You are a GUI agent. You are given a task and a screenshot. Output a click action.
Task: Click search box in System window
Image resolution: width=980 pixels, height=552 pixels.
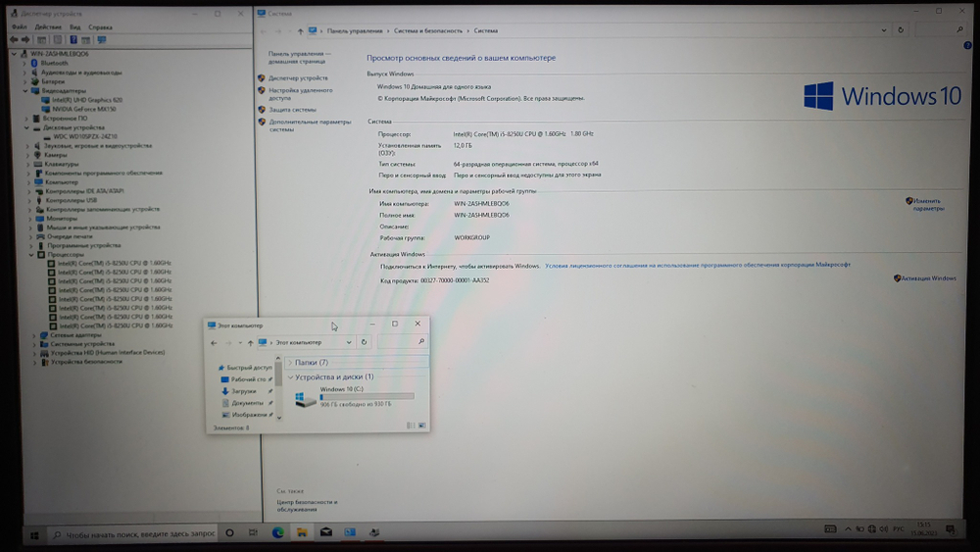point(941,29)
